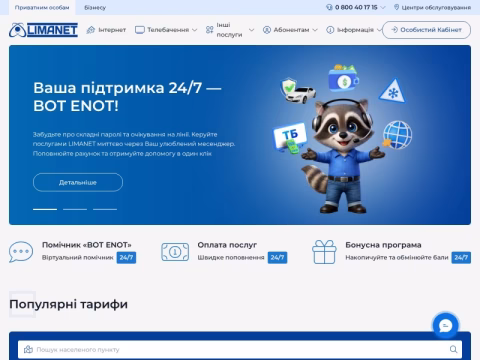Click the BOT ENOT chat bubbles icon
The image size is (480, 360).
(21, 252)
